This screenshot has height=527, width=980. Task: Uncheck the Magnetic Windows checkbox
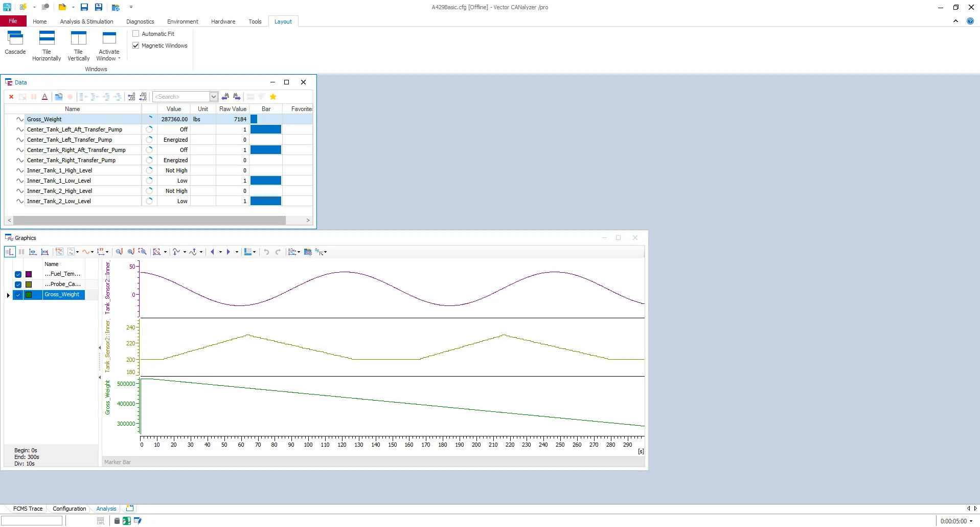[136, 46]
